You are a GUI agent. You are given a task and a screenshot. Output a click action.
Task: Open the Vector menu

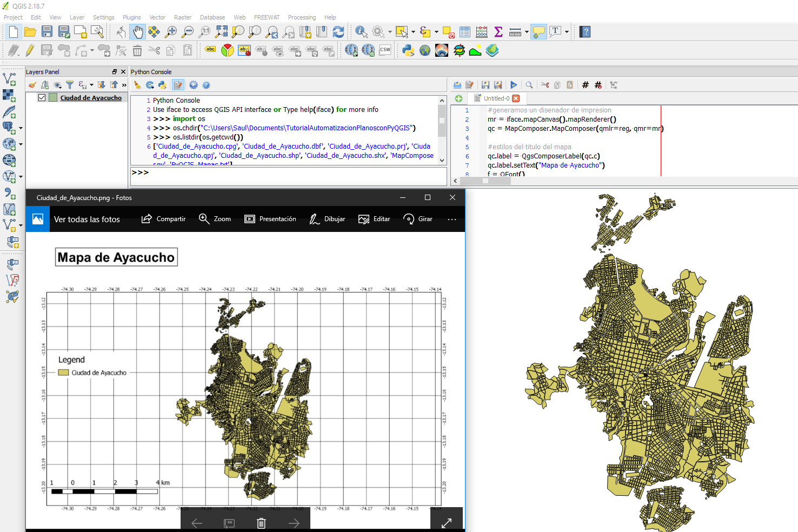157,17
